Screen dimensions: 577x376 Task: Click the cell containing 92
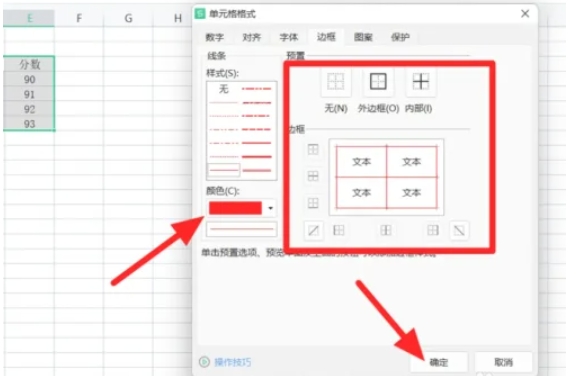[x=29, y=109]
